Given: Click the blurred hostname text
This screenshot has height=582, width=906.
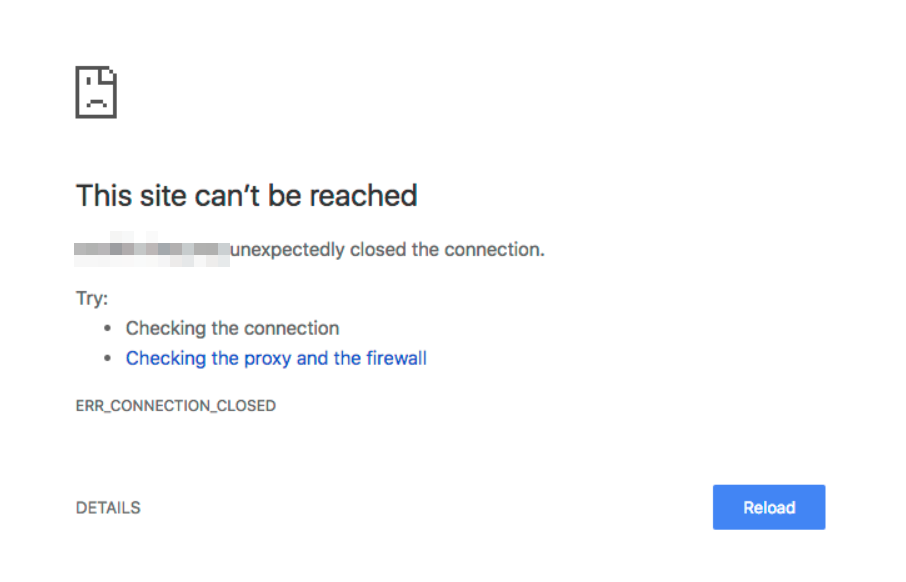Looking at the screenshot, I should tap(152, 250).
